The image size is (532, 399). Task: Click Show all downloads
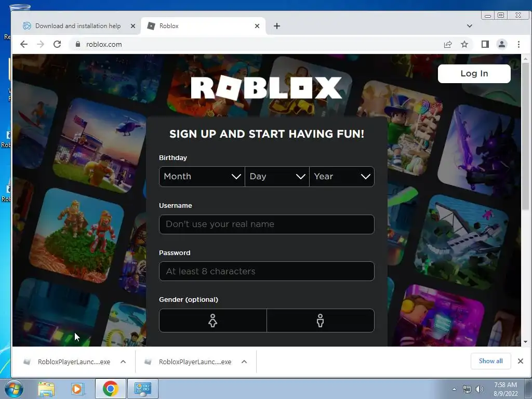(x=490, y=361)
